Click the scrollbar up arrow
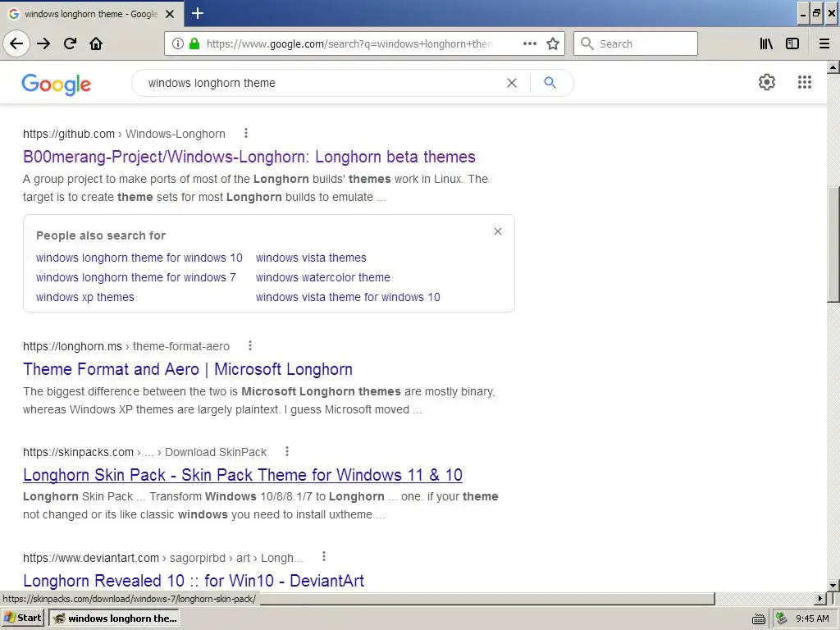The image size is (840, 630). [833, 67]
